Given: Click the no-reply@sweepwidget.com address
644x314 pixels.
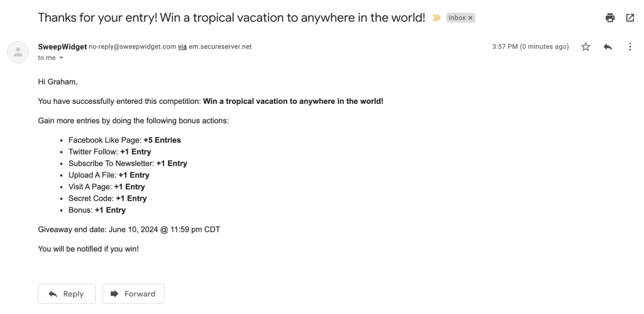Looking at the screenshot, I should pos(132,47).
